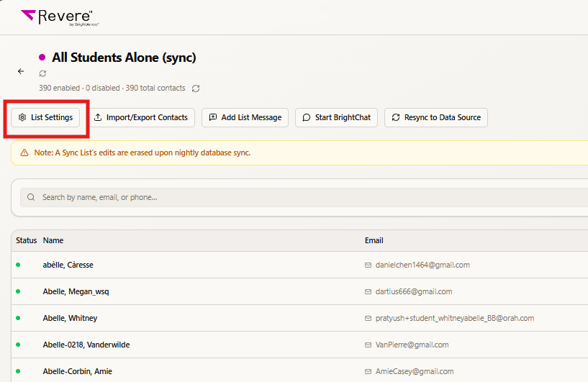Click the Email column header
This screenshot has height=382, width=588.
(x=374, y=240)
